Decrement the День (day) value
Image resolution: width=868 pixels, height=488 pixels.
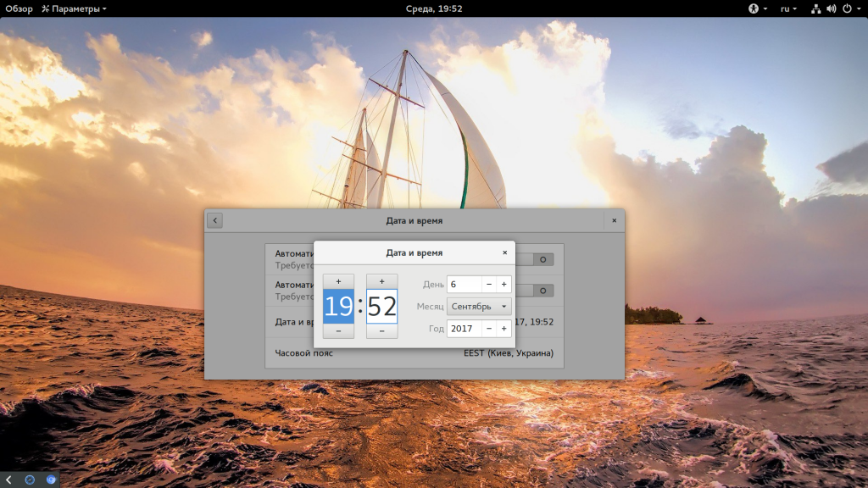point(489,285)
